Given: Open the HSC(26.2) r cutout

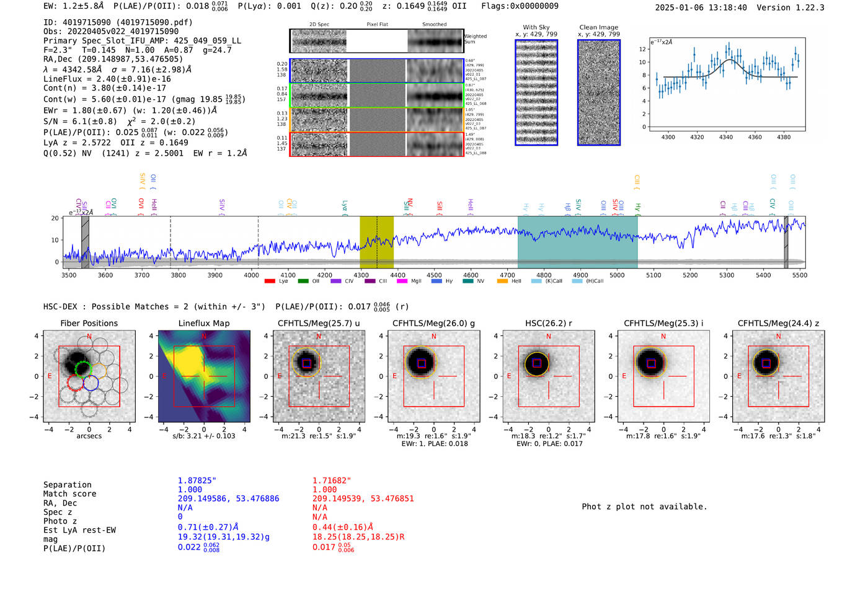Looking at the screenshot, I should (549, 376).
